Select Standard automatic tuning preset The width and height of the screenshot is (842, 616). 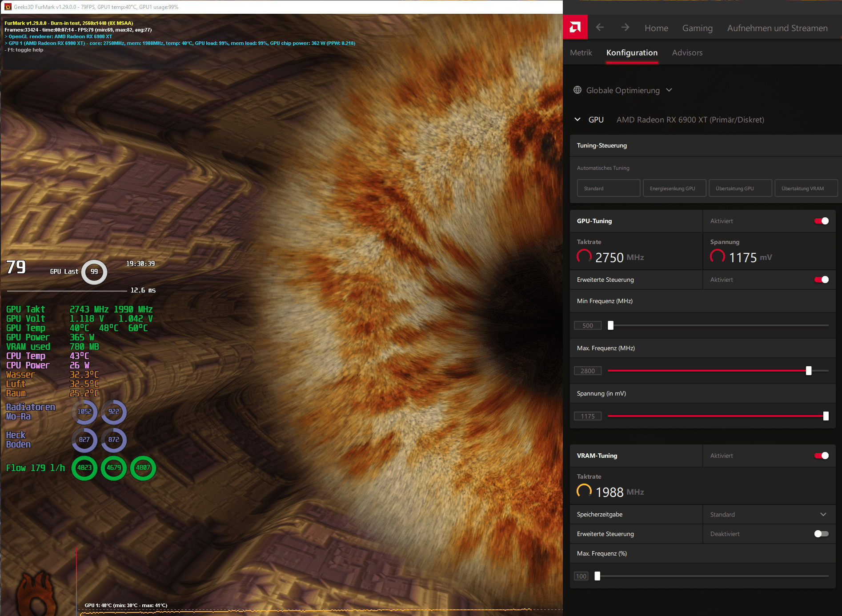pyautogui.click(x=608, y=188)
